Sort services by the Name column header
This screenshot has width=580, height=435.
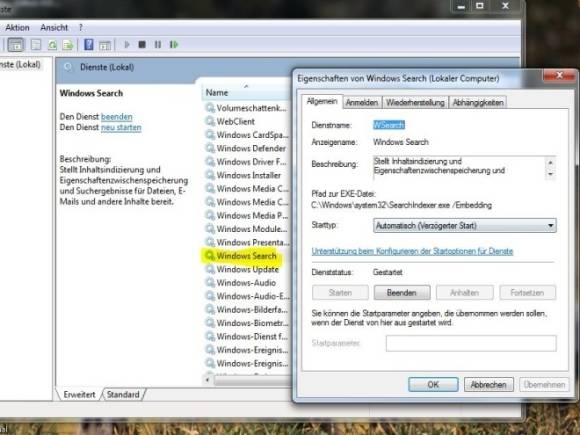(246, 92)
